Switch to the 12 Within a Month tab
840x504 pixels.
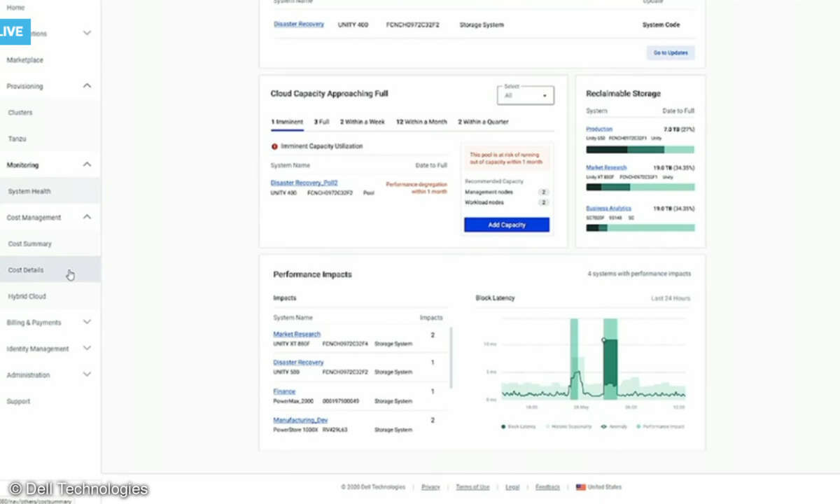pos(421,122)
